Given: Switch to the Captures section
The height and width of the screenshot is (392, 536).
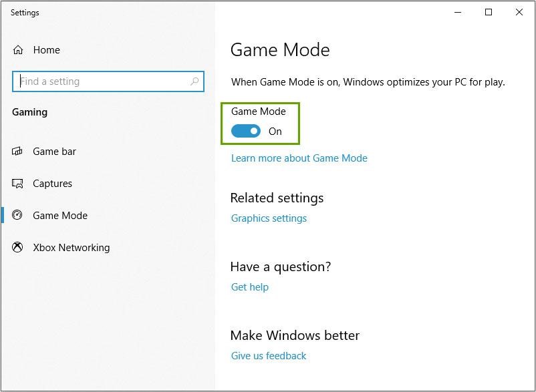Looking at the screenshot, I should [52, 184].
